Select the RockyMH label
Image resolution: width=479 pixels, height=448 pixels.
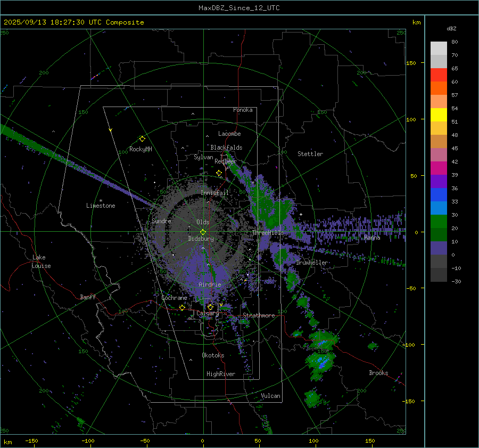pos(141,149)
